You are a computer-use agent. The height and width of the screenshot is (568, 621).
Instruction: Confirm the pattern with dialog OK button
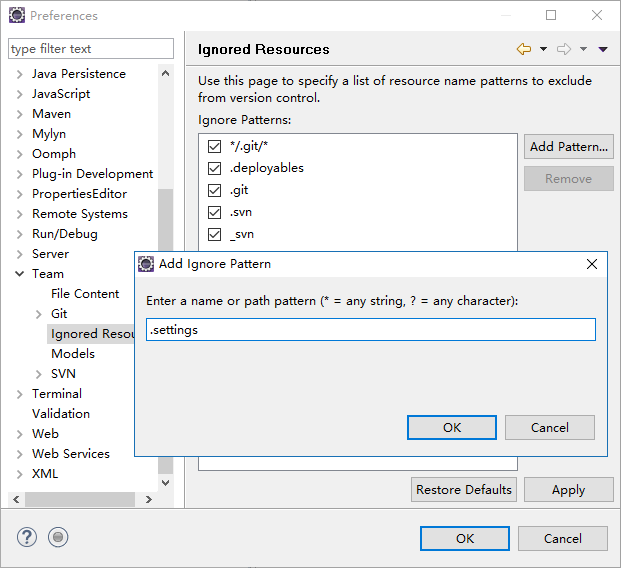click(x=452, y=427)
